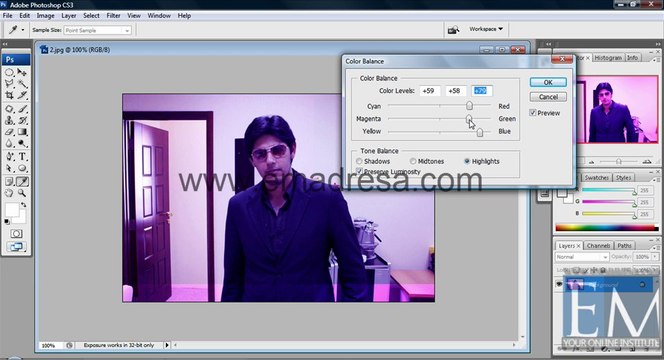Viewport: 664px width, 360px height.
Task: Uncheck the Preview checkbox
Action: tap(533, 113)
